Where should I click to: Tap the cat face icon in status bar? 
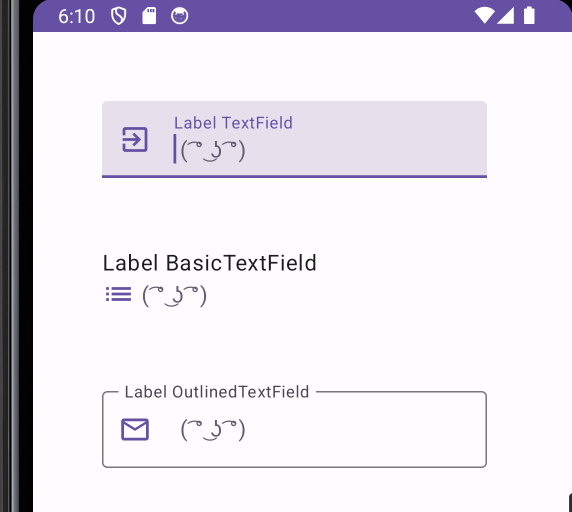pos(179,16)
